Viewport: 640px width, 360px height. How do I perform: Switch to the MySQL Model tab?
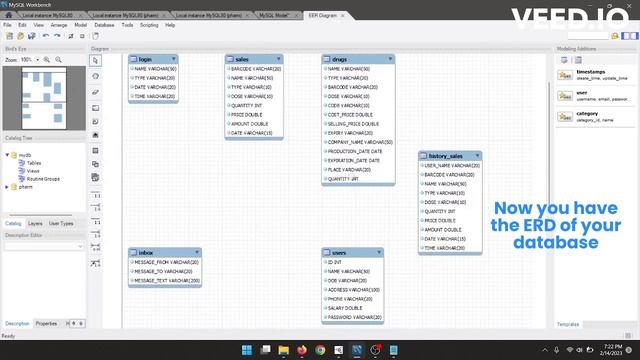[274, 16]
